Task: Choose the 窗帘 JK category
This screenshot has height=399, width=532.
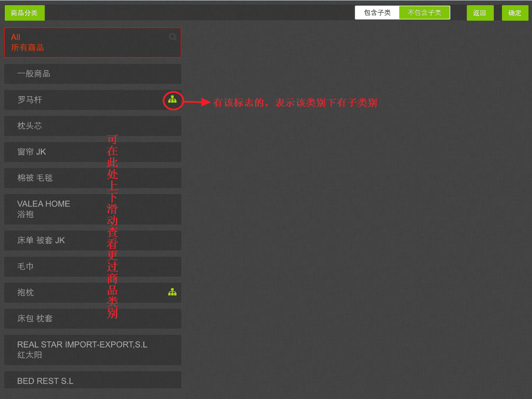Action: point(93,152)
